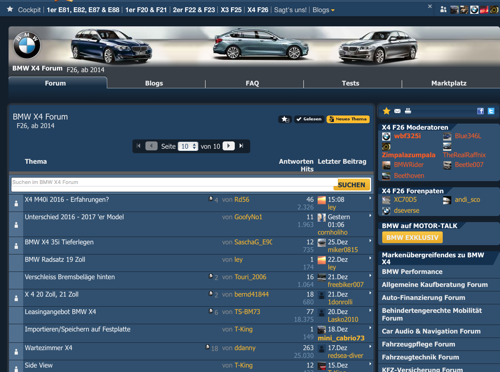The image size is (500, 372).
Task: Jump to first page arrow icon
Action: (138, 146)
